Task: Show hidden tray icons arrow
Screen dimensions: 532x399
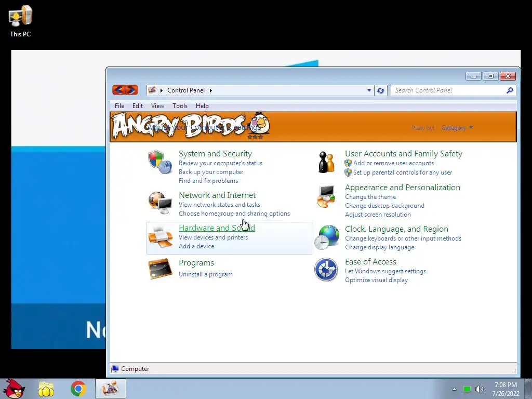Action: click(x=454, y=389)
